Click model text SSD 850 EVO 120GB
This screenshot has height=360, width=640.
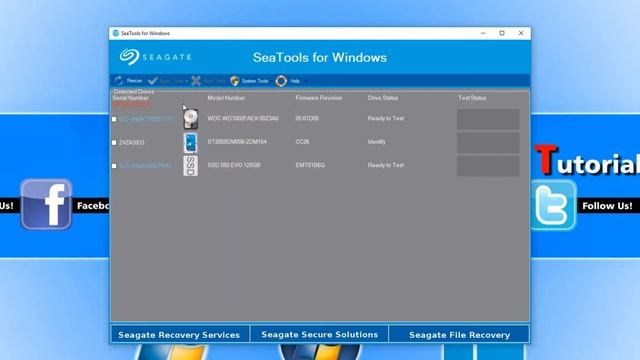[x=234, y=165]
